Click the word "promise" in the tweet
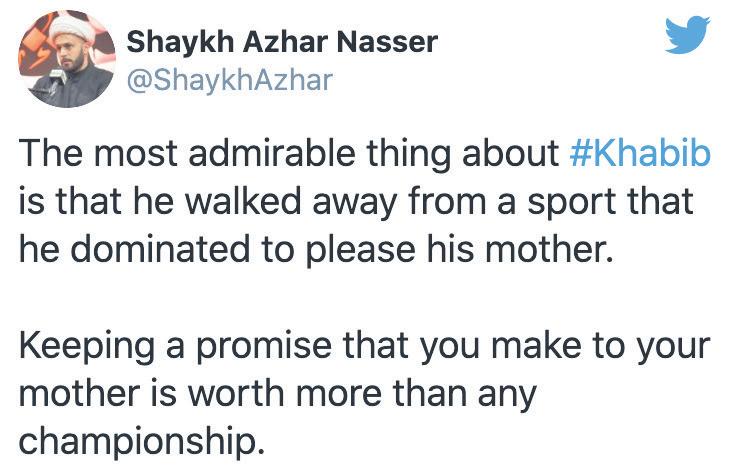Image resolution: width=730 pixels, height=476 pixels. (x=264, y=347)
